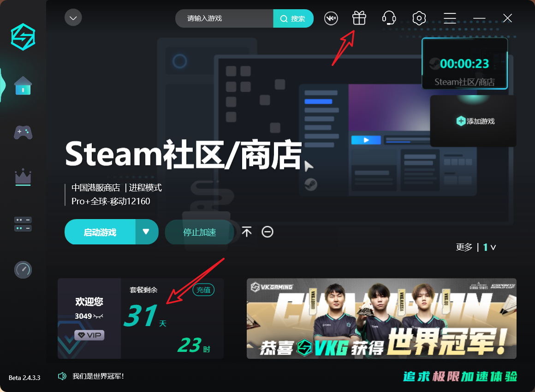535x392 pixels.
Task: Click the VK accelerator logo
Action: (x=23, y=37)
